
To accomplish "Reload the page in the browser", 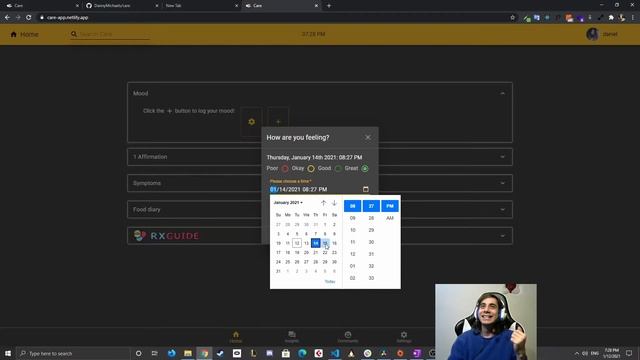I will pyautogui.click(x=29, y=18).
